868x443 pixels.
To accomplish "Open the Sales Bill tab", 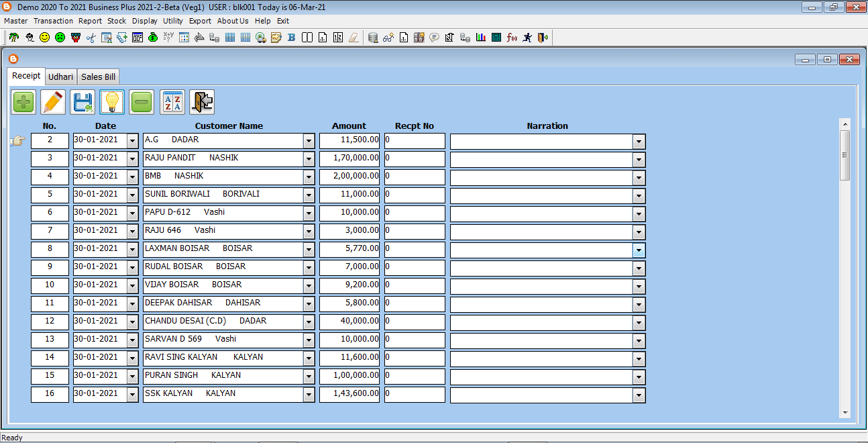I will [x=99, y=77].
